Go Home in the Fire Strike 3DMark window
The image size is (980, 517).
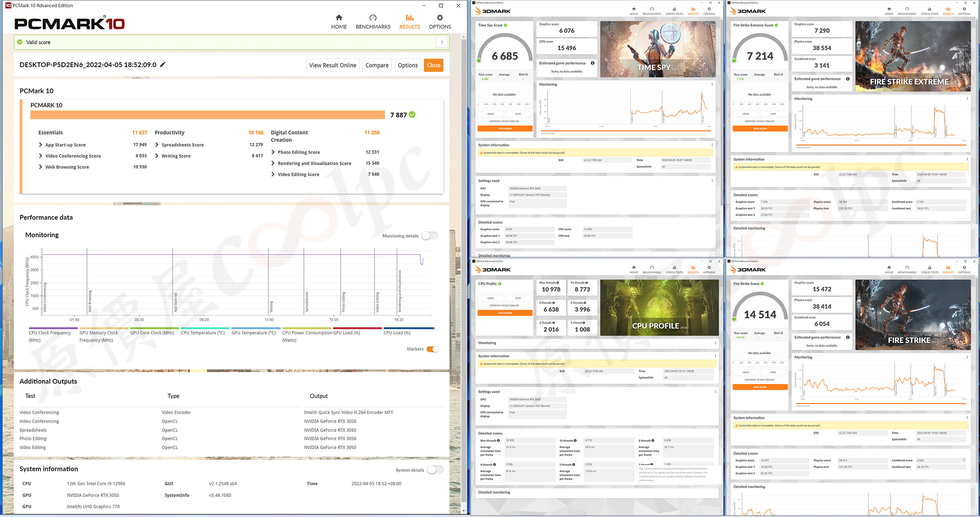click(x=889, y=269)
